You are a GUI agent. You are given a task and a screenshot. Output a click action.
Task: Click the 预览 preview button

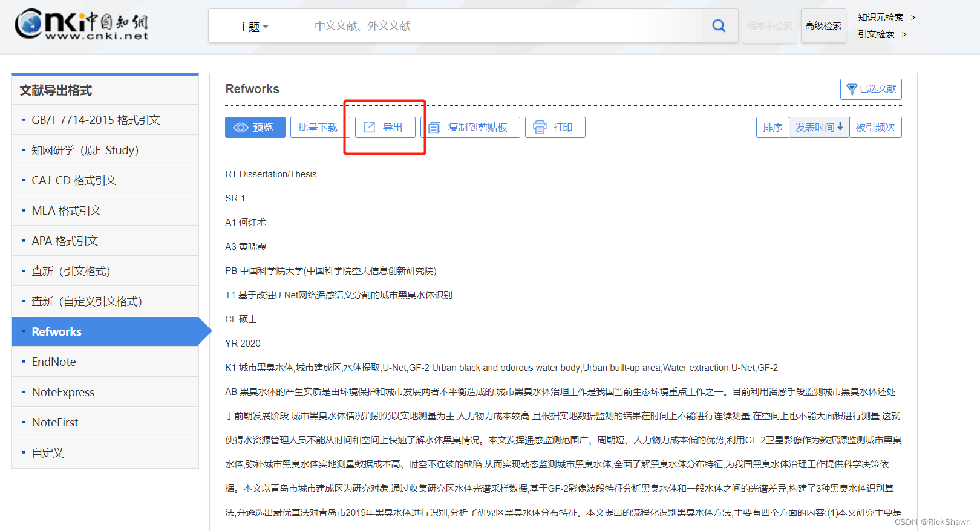coord(255,127)
